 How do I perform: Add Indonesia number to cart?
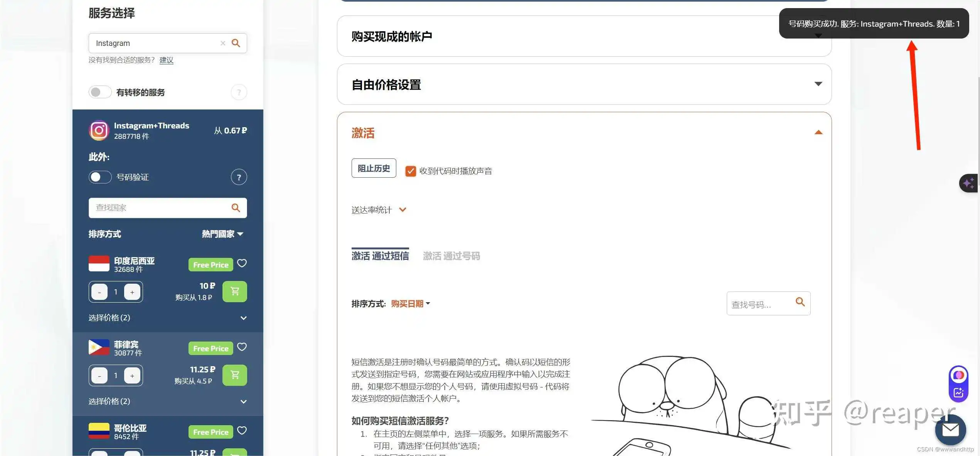(234, 291)
